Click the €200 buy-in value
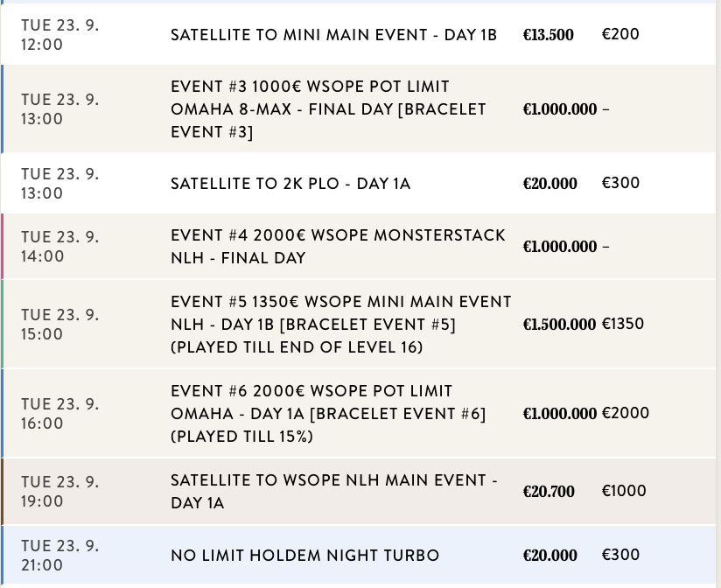This screenshot has height=588, width=721. point(620,35)
